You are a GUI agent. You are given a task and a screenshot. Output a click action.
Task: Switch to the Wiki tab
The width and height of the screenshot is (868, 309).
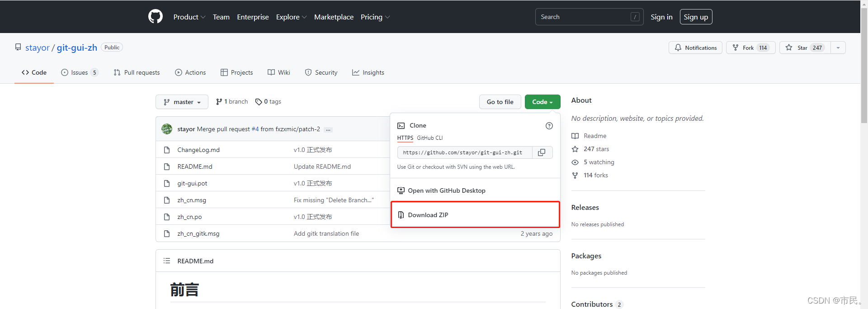click(279, 72)
